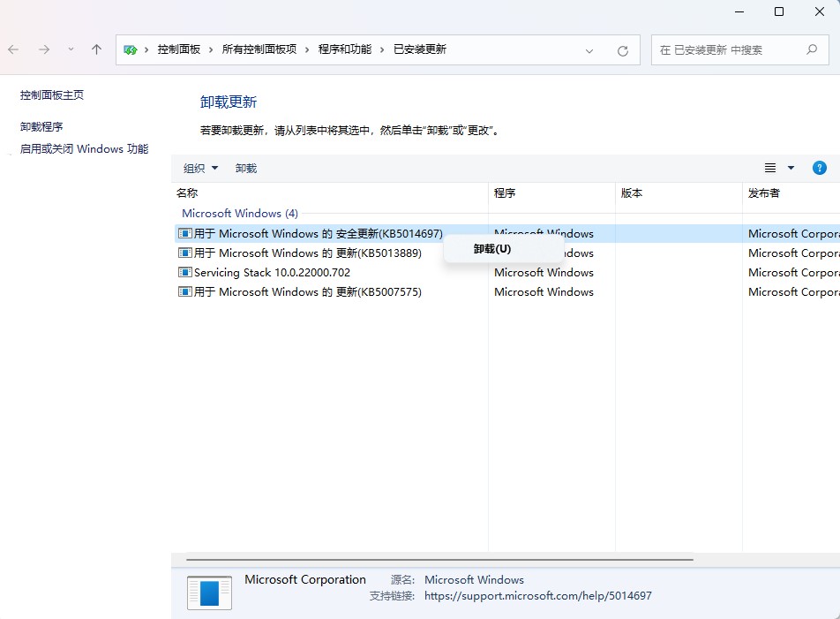Click the change view icon

click(x=770, y=169)
